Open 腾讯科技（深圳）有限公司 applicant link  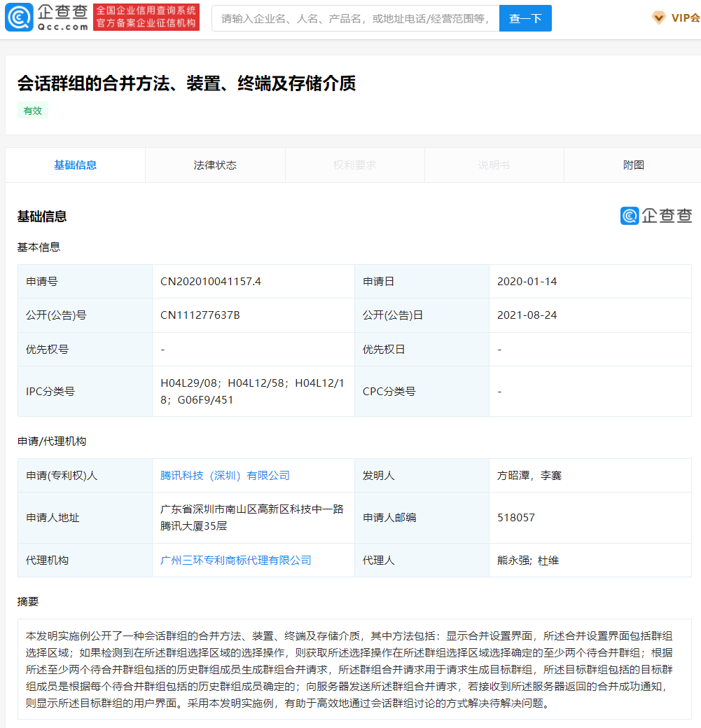click(x=225, y=476)
